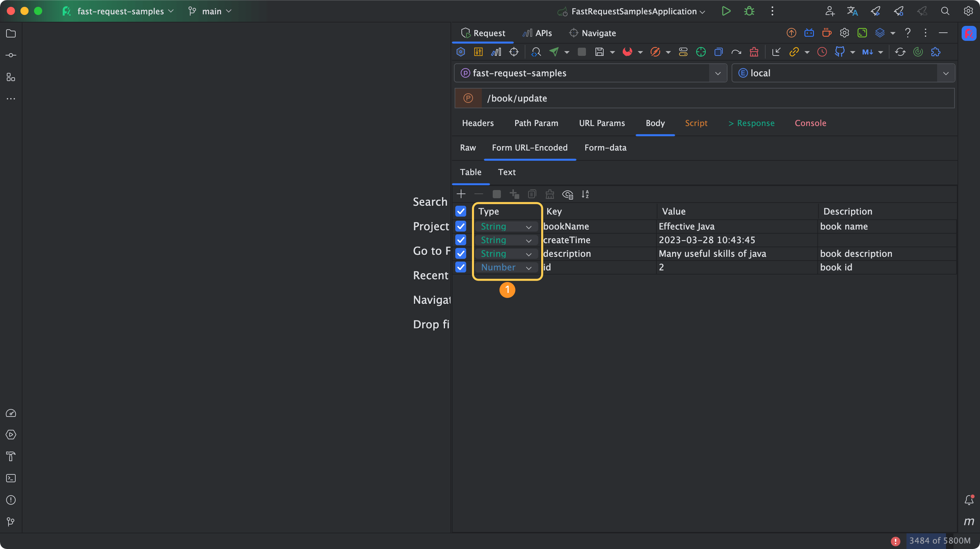980x549 pixels.
Task: Open the > Response tab
Action: [751, 123]
